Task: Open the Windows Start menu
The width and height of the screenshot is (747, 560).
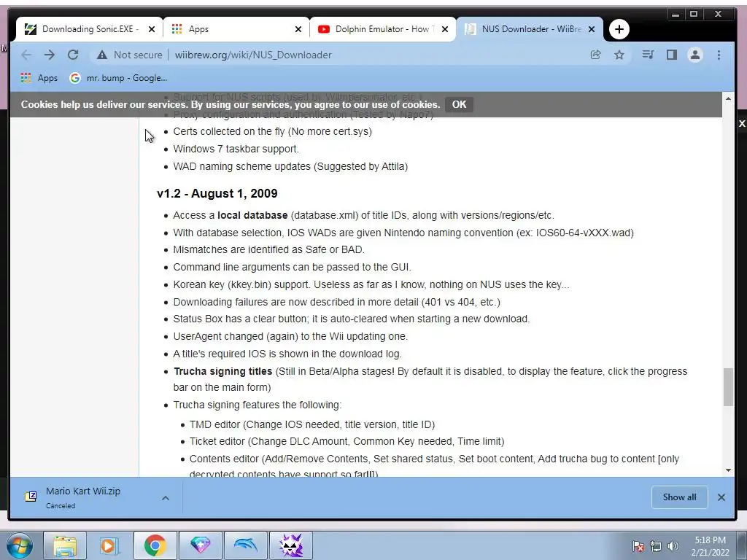Action: [19, 545]
